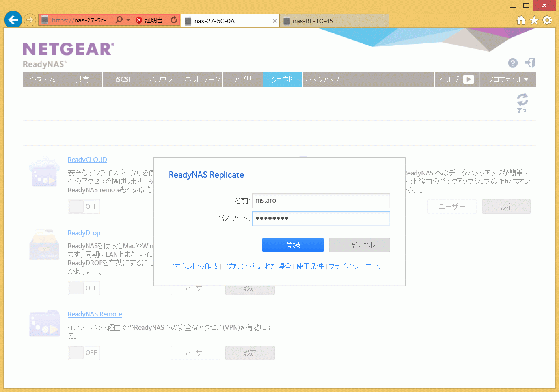Click the browser back arrow button
Viewport: 559px width, 392px height.
point(13,20)
